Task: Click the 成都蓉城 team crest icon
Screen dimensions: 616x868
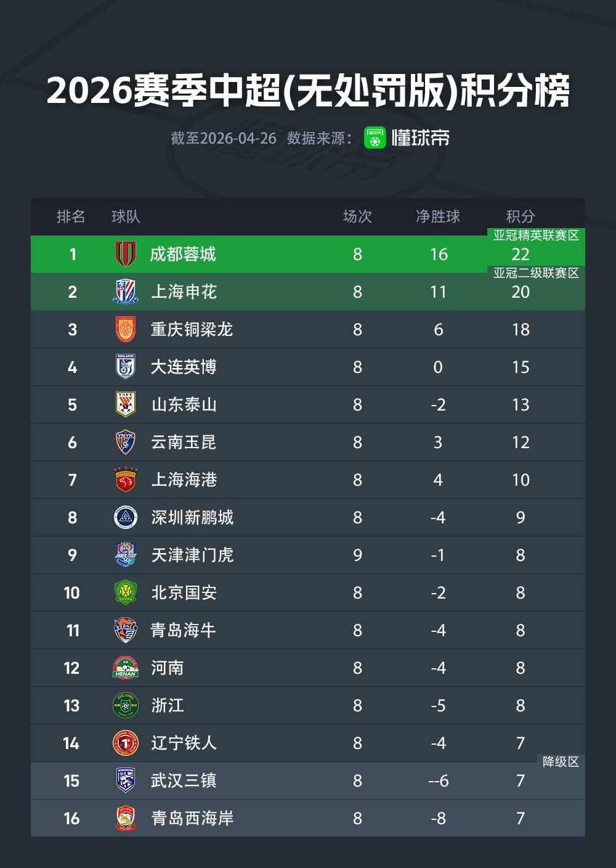Action: tap(126, 254)
